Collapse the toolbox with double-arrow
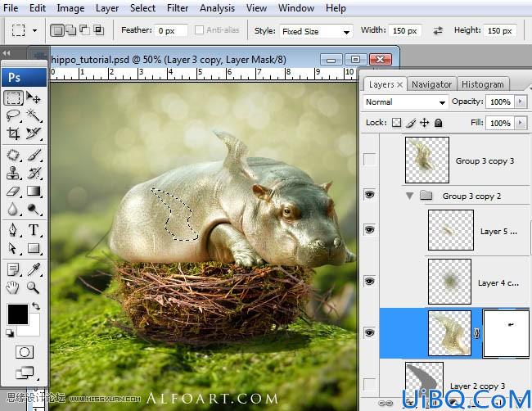 click(x=6, y=53)
